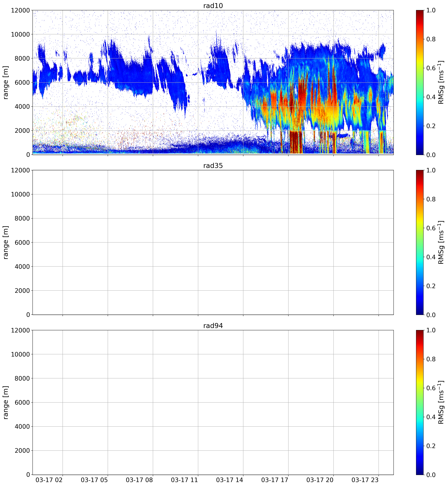This screenshot has height=486, width=448.
Task: Click the '03-17 11' time tick label
Action: tap(185, 480)
